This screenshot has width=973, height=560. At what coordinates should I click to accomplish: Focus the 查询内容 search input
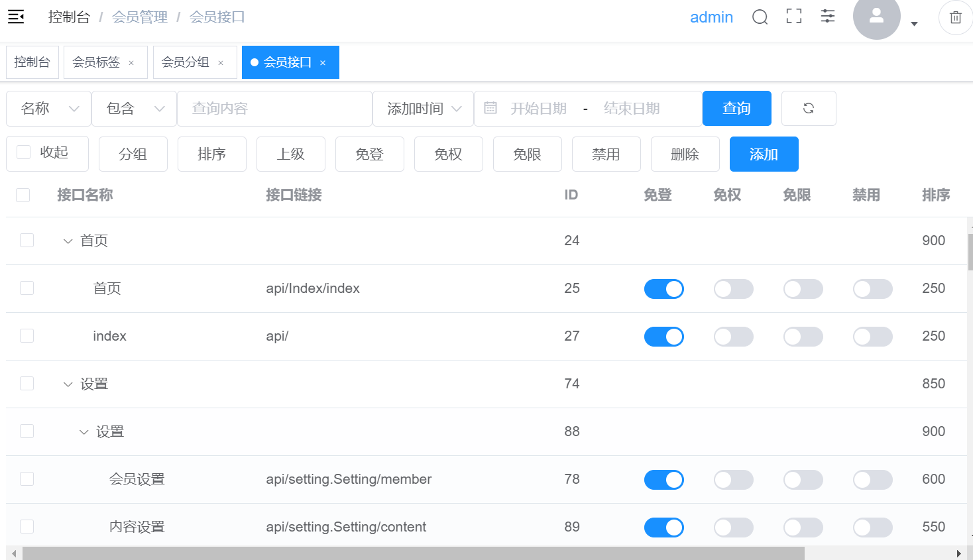pos(274,108)
